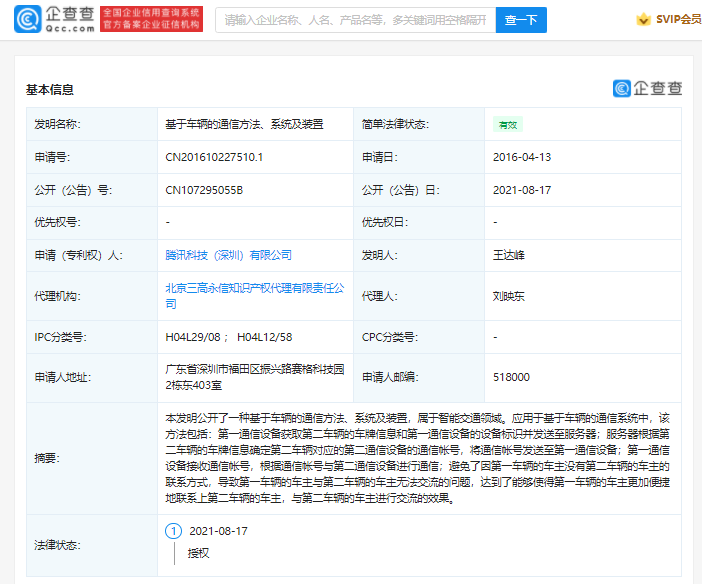
Task: Click the 基本信息 section heading
Action: 50,90
